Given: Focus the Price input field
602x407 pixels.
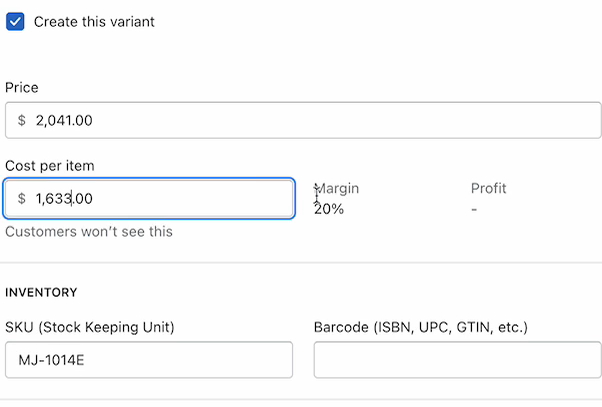Looking at the screenshot, I should tap(303, 120).
